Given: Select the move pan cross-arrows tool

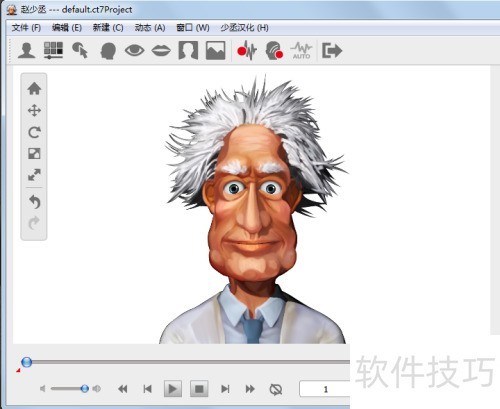Looking at the screenshot, I should tap(34, 110).
